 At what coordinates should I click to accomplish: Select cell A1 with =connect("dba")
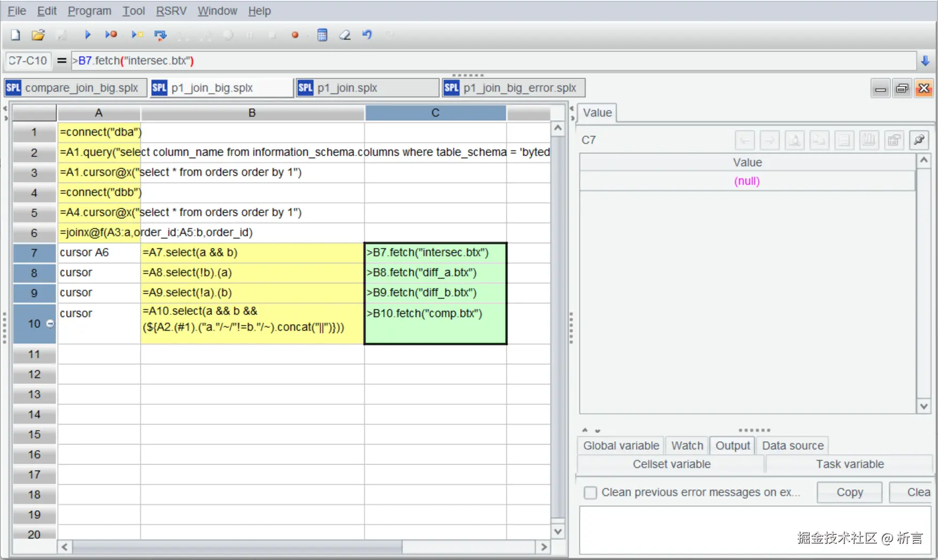coord(99,132)
